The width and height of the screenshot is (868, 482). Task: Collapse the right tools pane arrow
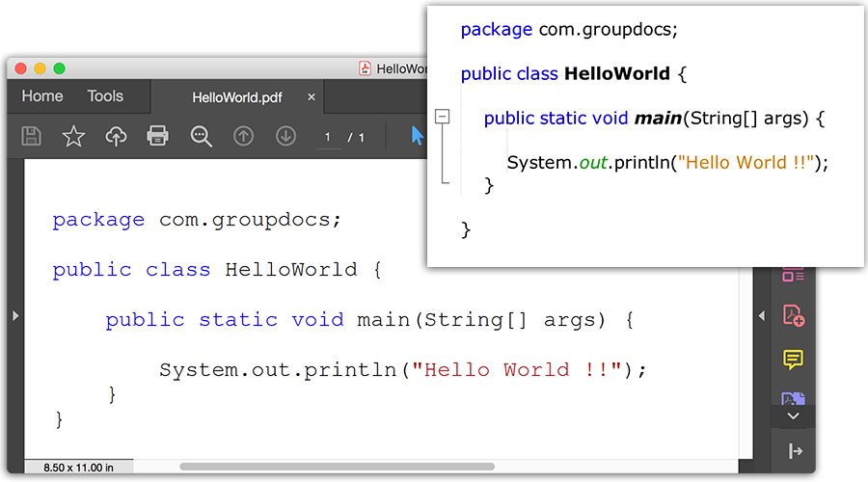[761, 315]
